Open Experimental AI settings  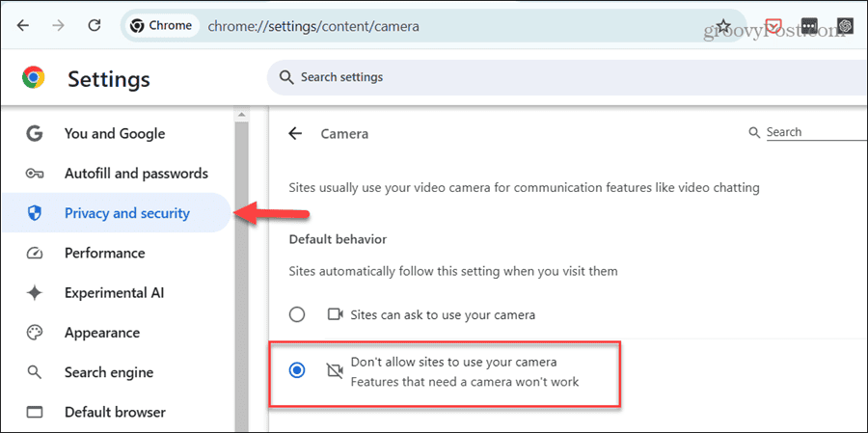[115, 293]
